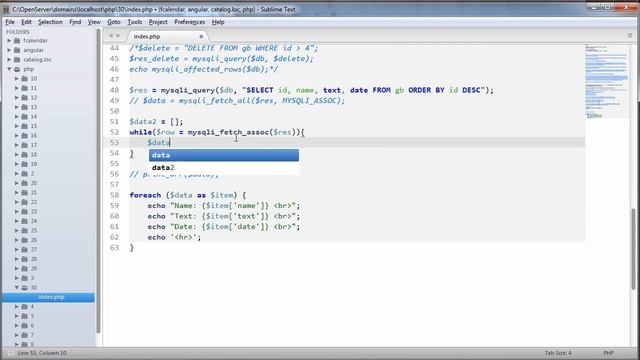Viewport: 640px width, 360px height.
Task: Click the folder icon of 13
Action: pyautogui.click(x=24, y=107)
